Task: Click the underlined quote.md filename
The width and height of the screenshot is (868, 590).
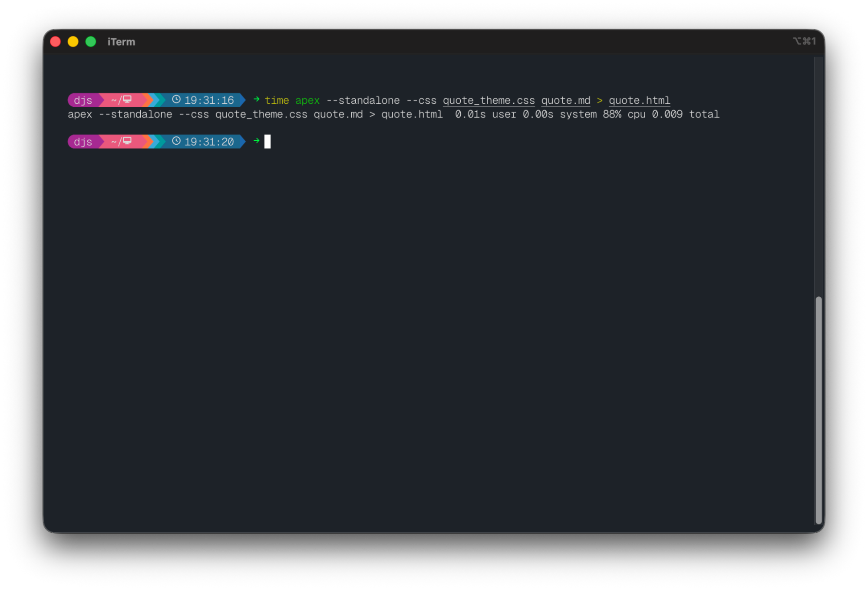Action: tap(565, 100)
